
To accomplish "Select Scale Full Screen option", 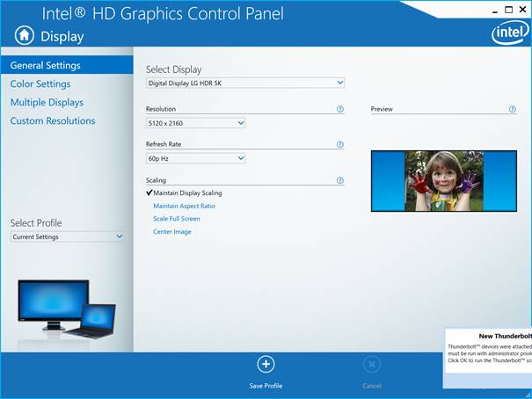I will pos(177,219).
